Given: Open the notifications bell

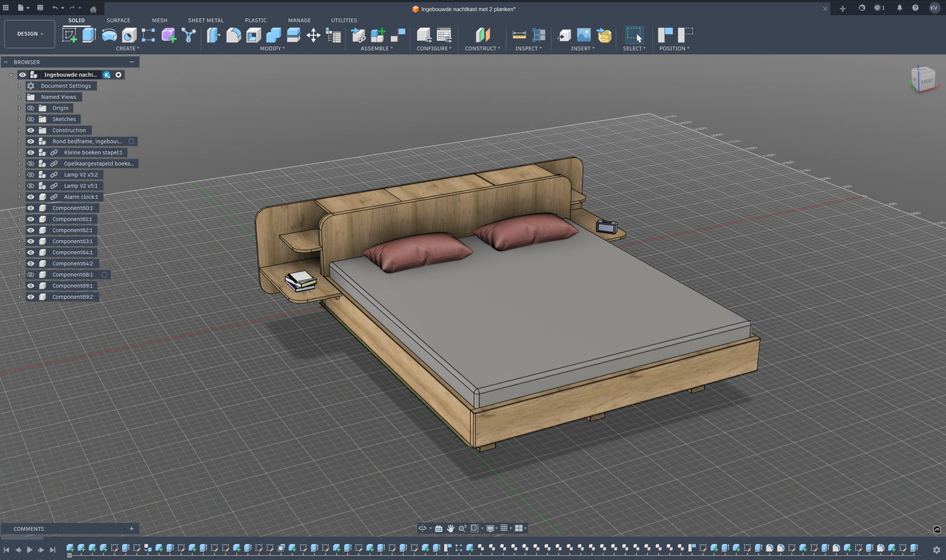Looking at the screenshot, I should point(899,8).
